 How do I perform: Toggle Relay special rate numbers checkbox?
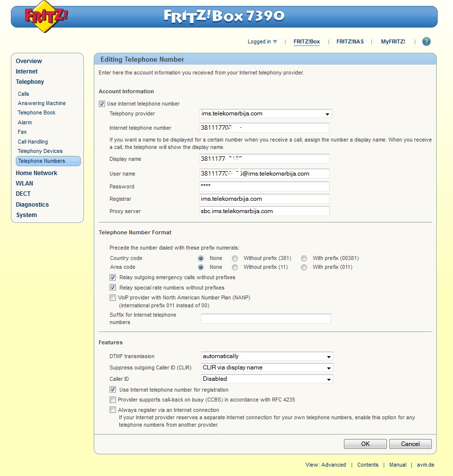pyautogui.click(x=113, y=288)
